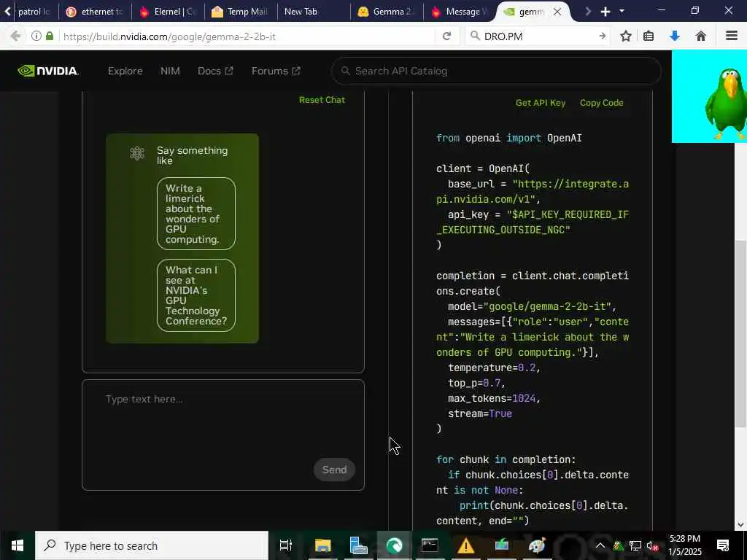Go to the browser home page
This screenshot has width=747, height=560.
(x=701, y=36)
